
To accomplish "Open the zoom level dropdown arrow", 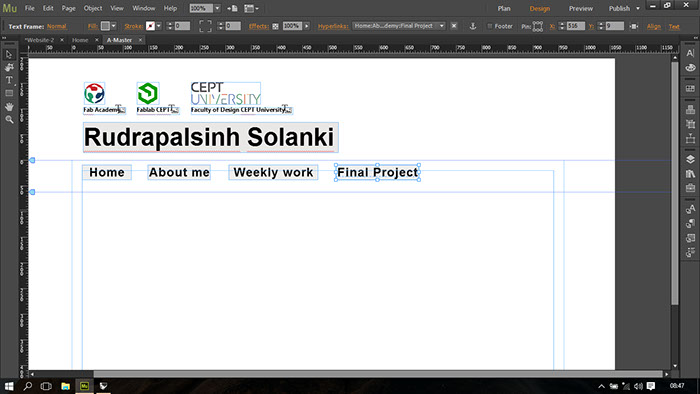I will (x=217, y=8).
